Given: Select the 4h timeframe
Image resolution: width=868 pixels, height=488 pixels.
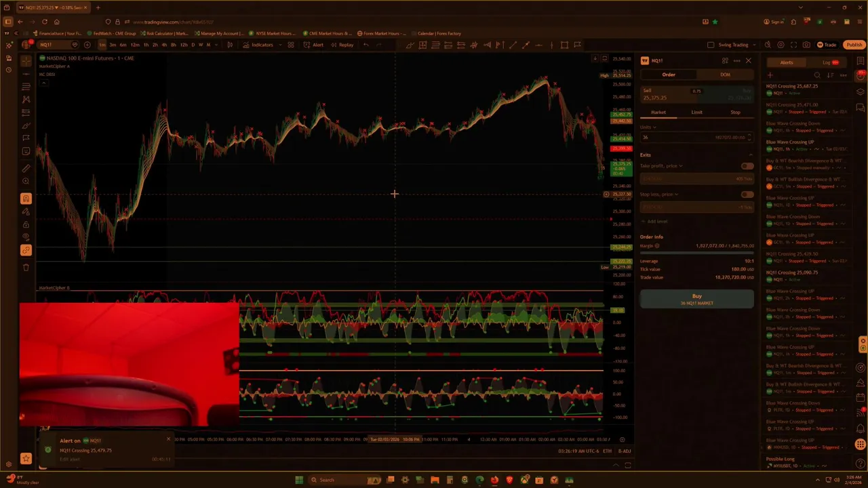Looking at the screenshot, I should point(164,45).
